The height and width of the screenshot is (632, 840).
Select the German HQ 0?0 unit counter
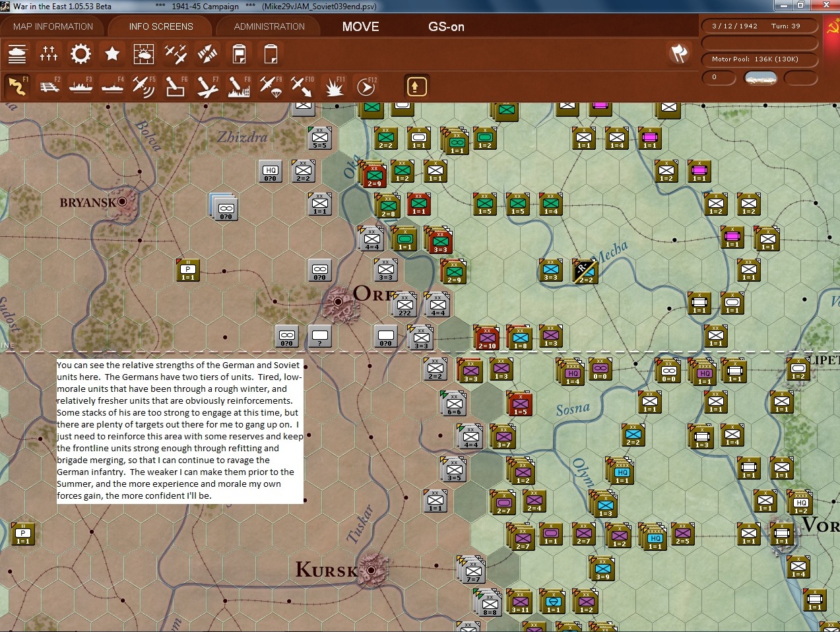click(x=270, y=171)
